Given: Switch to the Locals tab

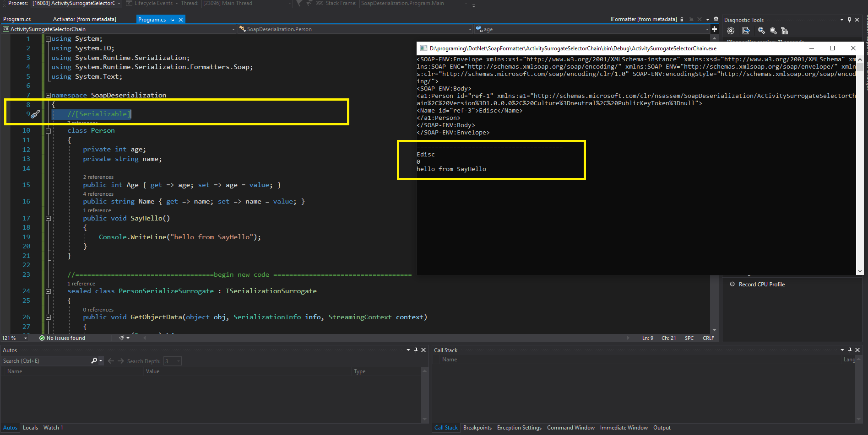Looking at the screenshot, I should (30, 428).
